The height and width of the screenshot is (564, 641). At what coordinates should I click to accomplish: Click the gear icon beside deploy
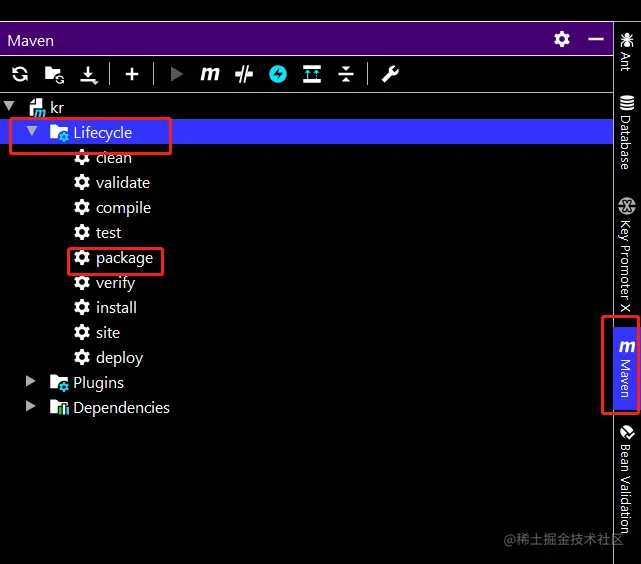82,357
